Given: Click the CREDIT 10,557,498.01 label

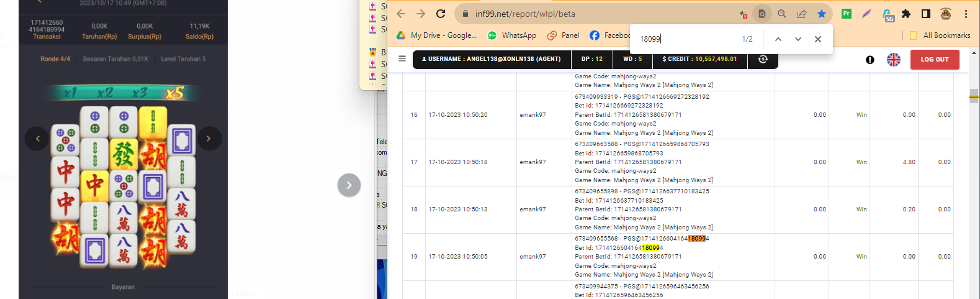Looking at the screenshot, I should (699, 59).
